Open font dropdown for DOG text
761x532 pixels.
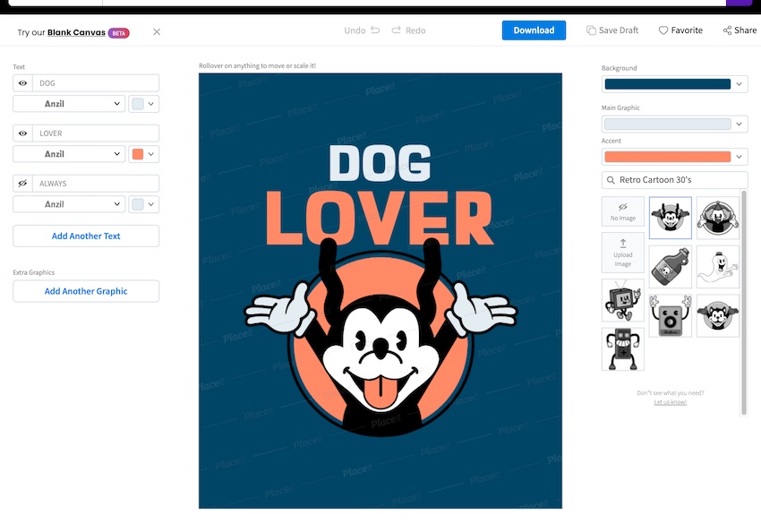pyautogui.click(x=69, y=104)
